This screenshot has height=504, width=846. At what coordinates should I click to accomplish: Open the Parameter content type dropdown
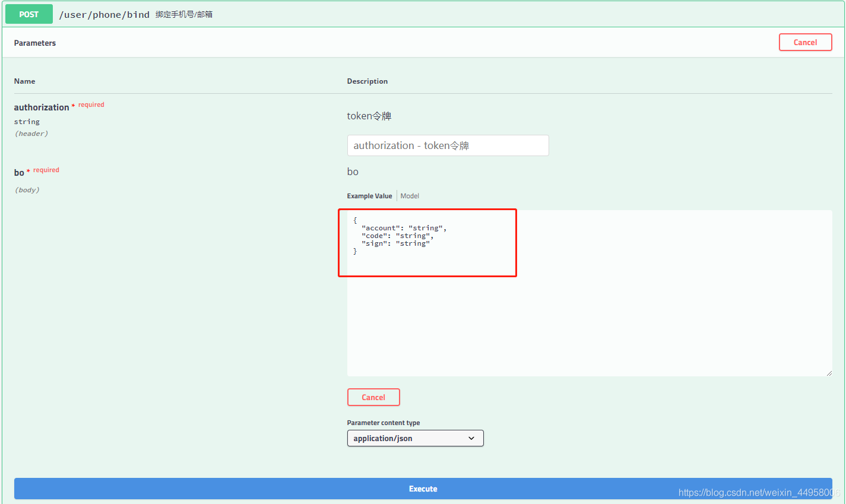(415, 438)
